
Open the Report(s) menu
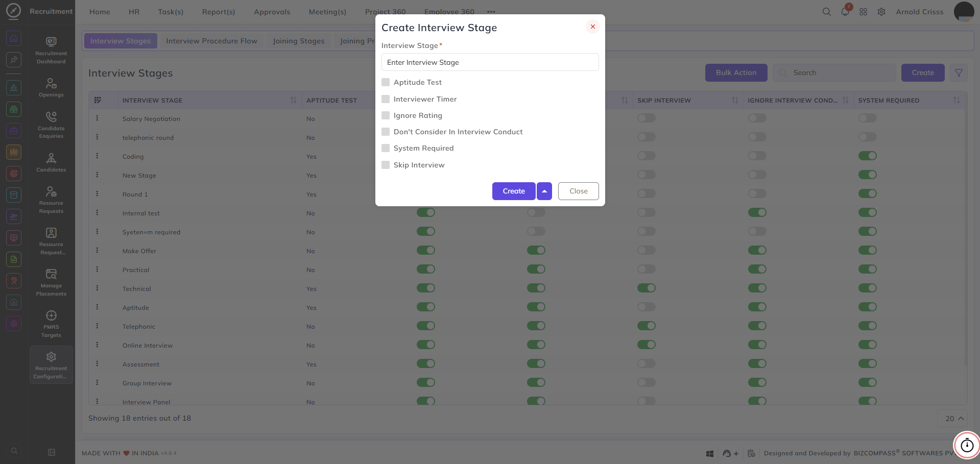[x=219, y=12]
